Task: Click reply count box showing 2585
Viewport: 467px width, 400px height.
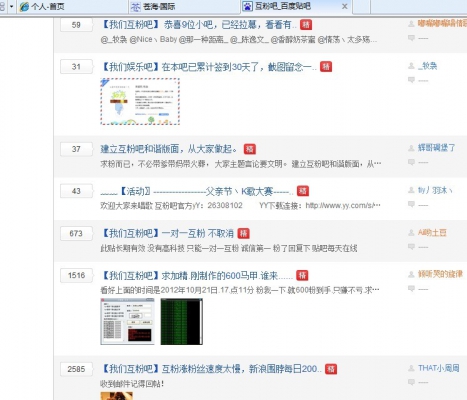Action: (x=76, y=369)
